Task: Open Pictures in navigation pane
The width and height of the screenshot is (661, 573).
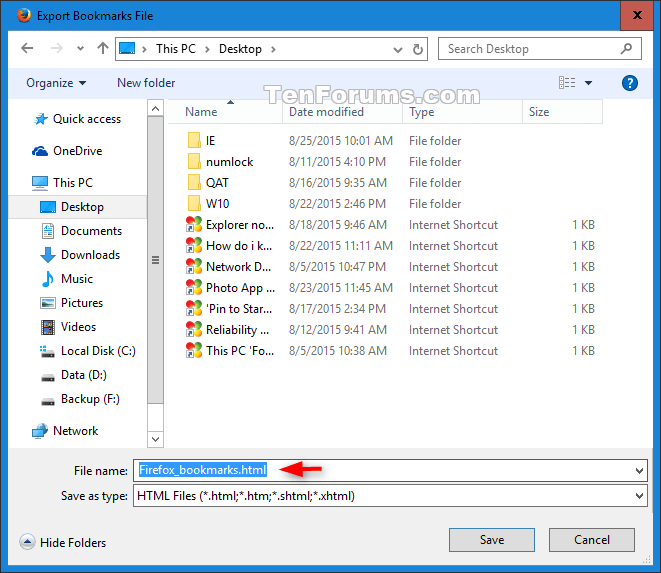Action: click(x=72, y=303)
